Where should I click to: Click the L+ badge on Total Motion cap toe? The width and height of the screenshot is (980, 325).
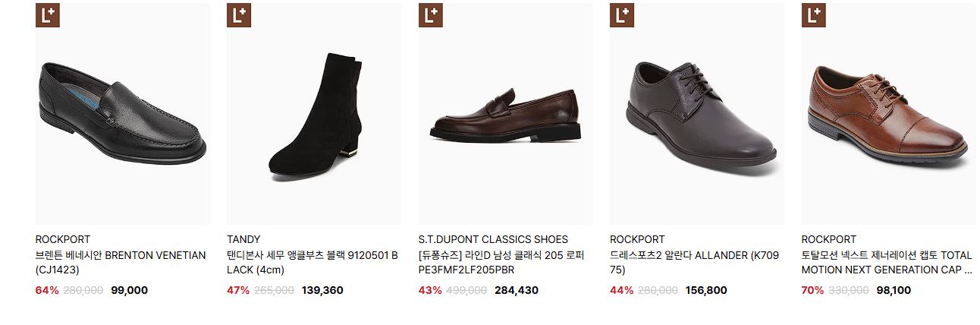pos(814,15)
